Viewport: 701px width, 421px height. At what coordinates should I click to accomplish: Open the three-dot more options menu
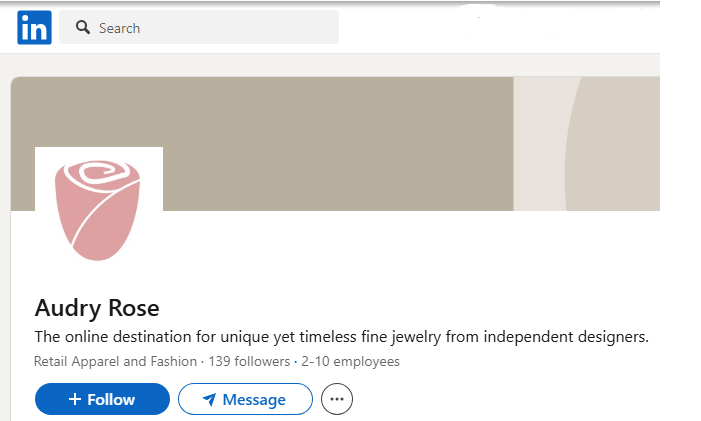tap(337, 399)
